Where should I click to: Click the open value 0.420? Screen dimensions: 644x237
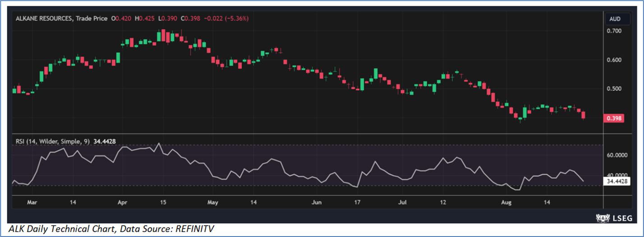pyautogui.click(x=122, y=18)
